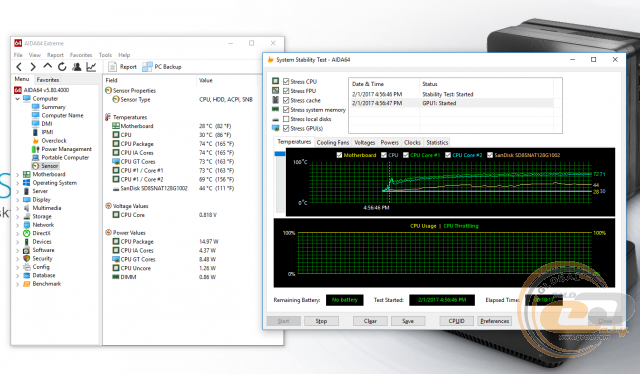Screen dimensions: 640x374
Task: Switch to the Cooling Fans tab
Action: coord(333,142)
